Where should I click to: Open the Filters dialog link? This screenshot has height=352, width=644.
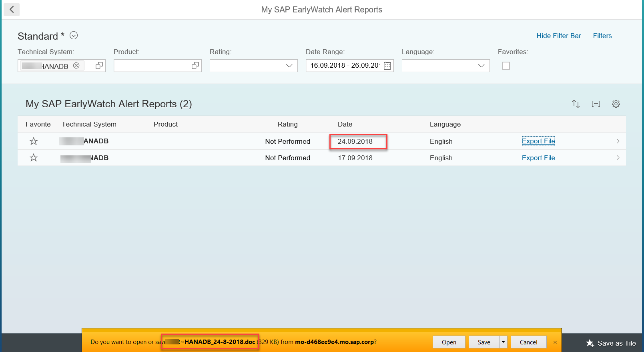pos(602,36)
